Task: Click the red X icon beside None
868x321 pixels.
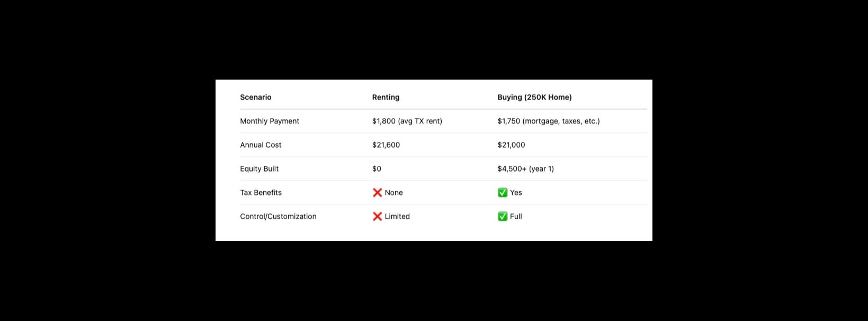Action: click(377, 193)
